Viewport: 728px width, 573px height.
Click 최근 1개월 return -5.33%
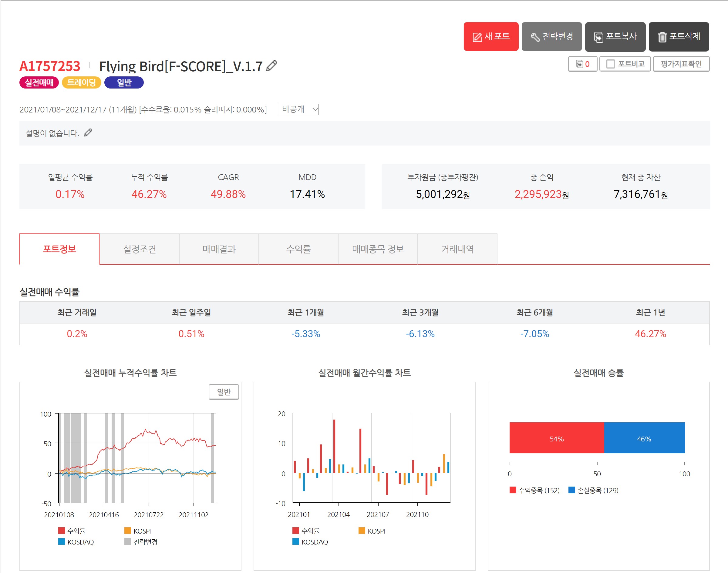tap(305, 333)
